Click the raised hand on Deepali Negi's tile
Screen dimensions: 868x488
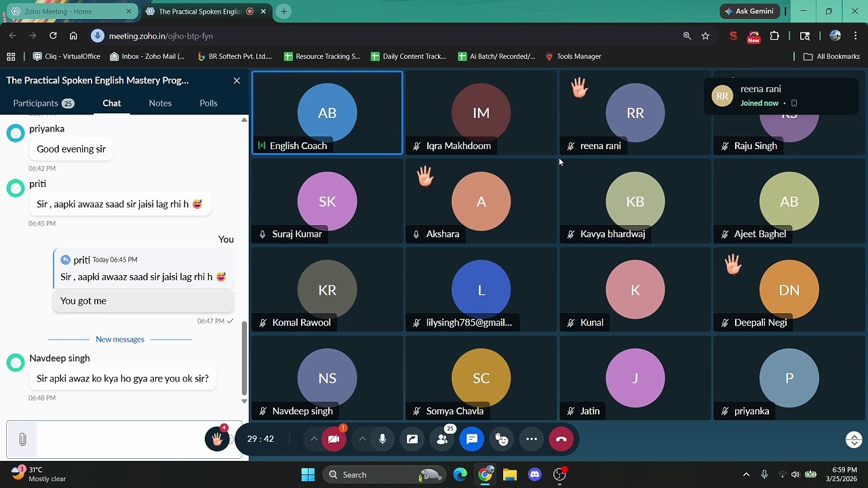[x=733, y=264]
